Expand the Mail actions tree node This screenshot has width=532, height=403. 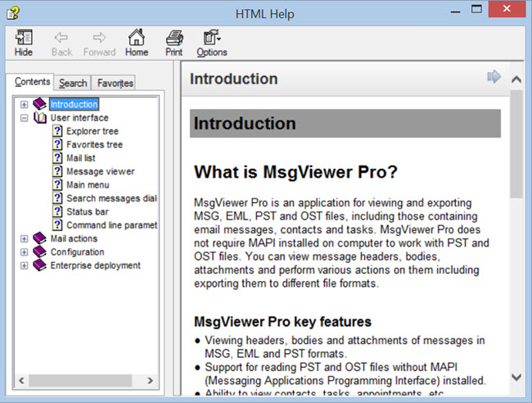24,238
